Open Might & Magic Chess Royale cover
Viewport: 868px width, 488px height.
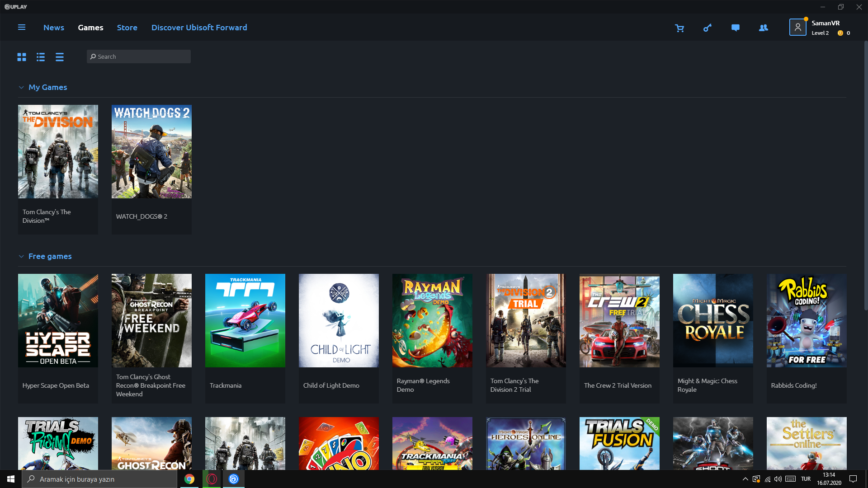click(x=713, y=320)
